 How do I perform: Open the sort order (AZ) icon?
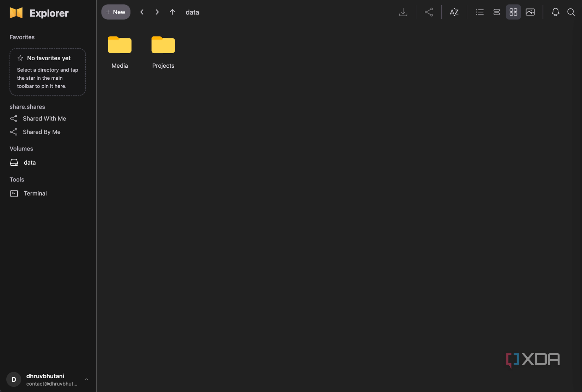pyautogui.click(x=454, y=12)
